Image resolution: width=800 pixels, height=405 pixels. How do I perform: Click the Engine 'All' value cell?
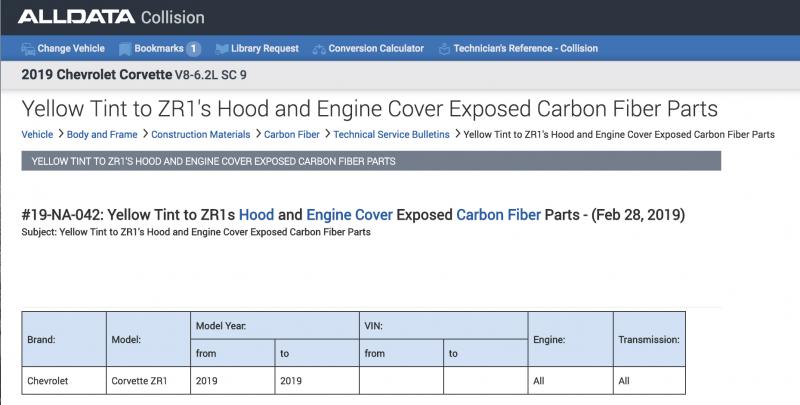tap(570, 381)
